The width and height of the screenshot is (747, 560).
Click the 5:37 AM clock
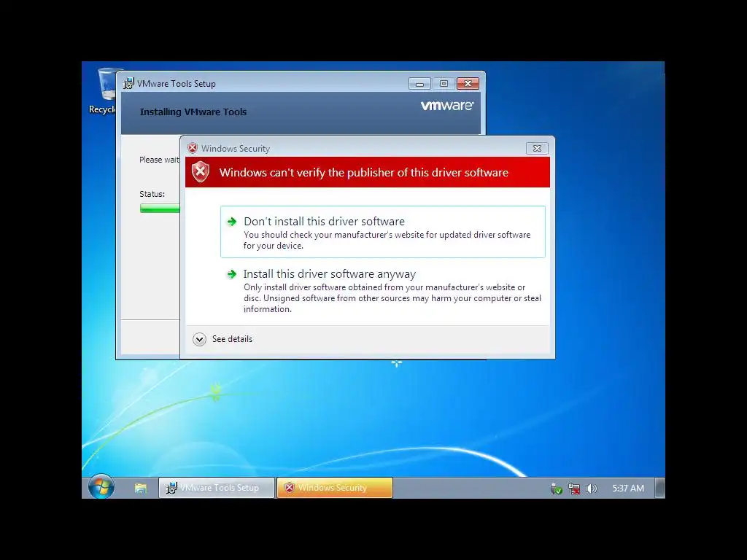coord(628,489)
